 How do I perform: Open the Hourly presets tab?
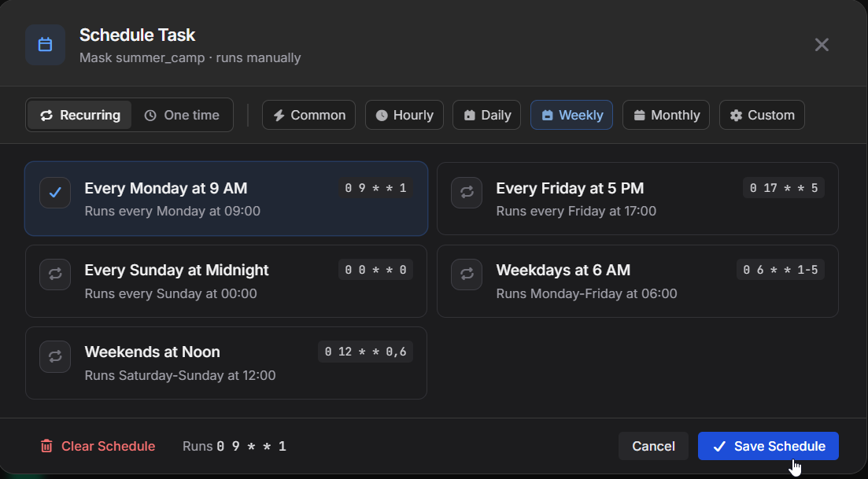tap(404, 115)
